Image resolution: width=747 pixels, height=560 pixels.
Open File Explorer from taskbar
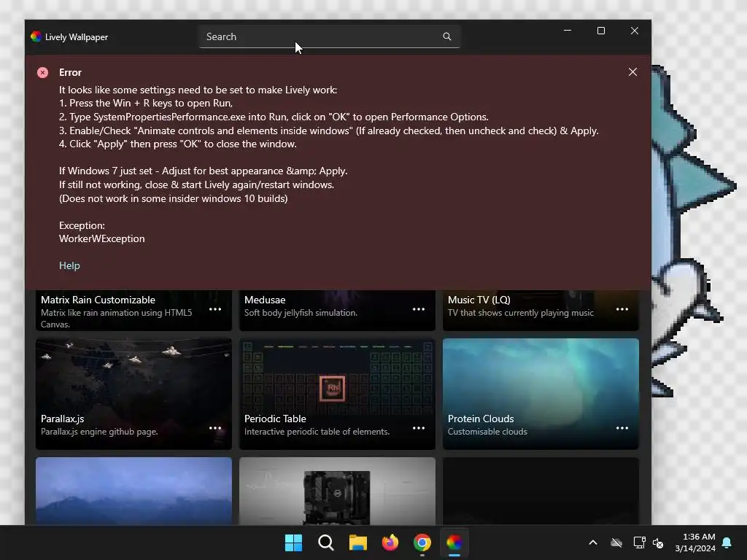[357, 542]
